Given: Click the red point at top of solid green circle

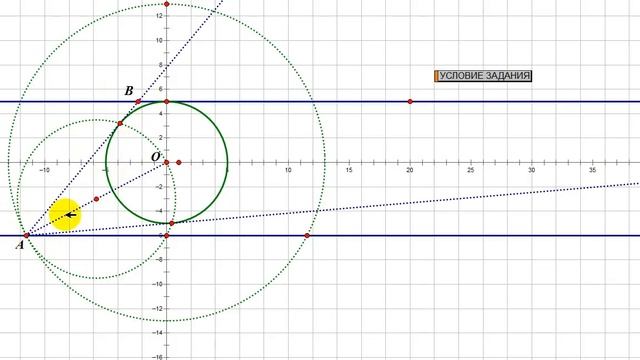Looking at the screenshot, I should pos(167,101).
